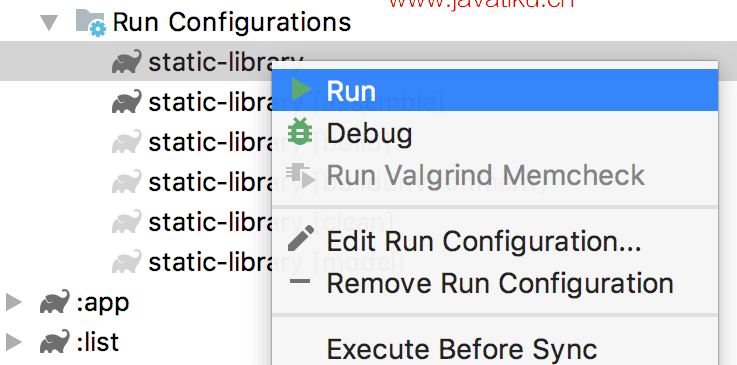The height and width of the screenshot is (365, 737).
Task: Click the pencil Edit Run Configuration icon
Action: (300, 238)
